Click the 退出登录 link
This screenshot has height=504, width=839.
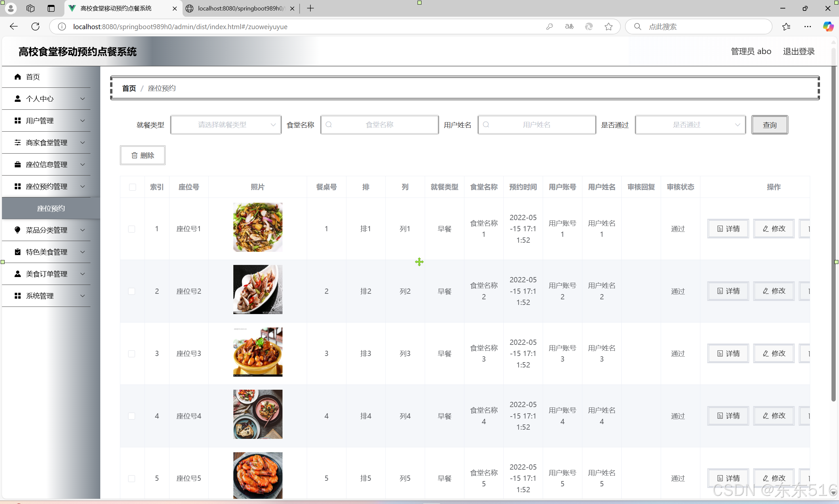(x=799, y=51)
